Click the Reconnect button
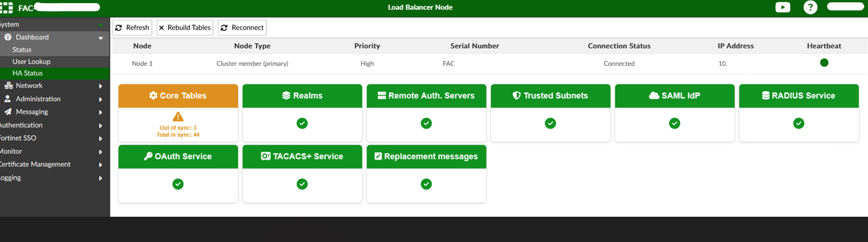Viewport: 868px width, 242px height. tap(242, 28)
